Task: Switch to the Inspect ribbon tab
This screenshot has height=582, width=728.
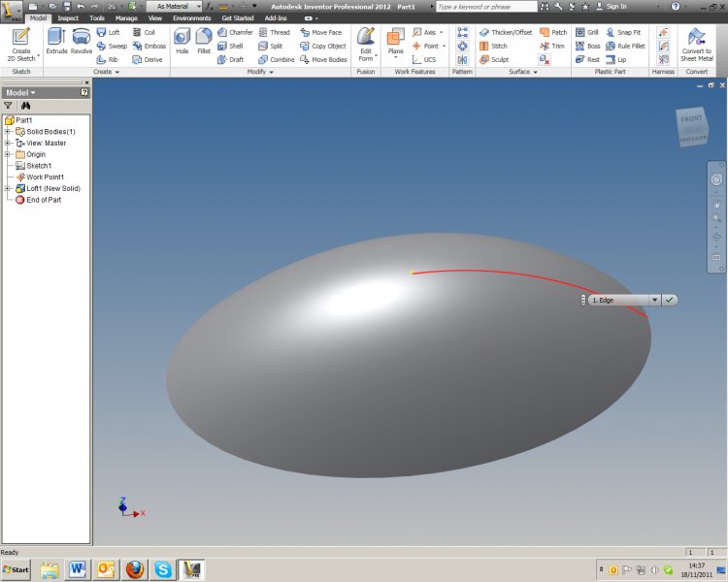Action: click(x=68, y=17)
